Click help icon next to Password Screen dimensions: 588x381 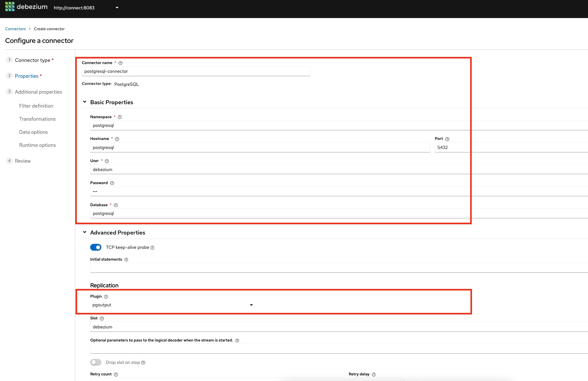pyautogui.click(x=112, y=183)
